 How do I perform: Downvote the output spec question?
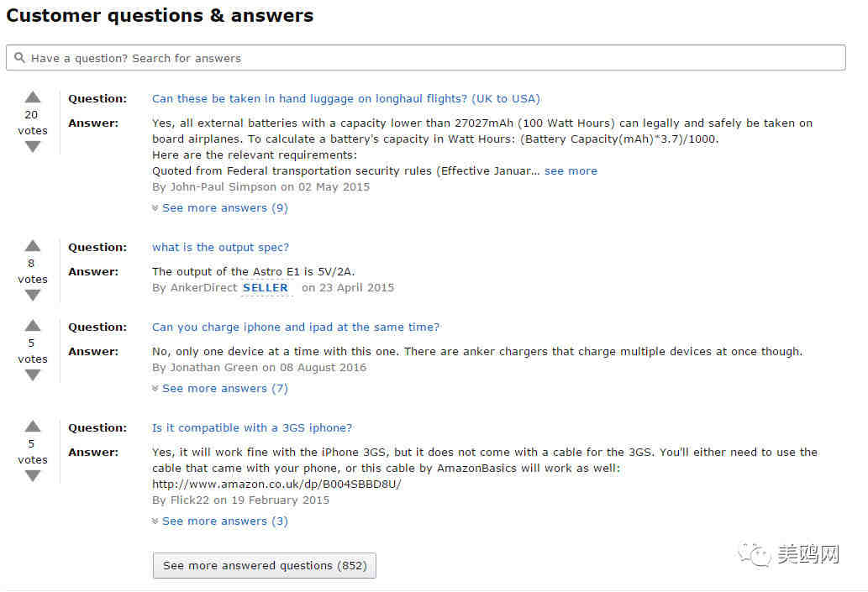33,296
